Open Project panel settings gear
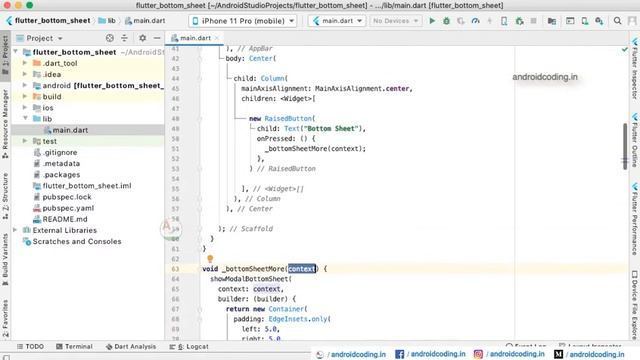This screenshot has height=360, width=640. pos(142,38)
